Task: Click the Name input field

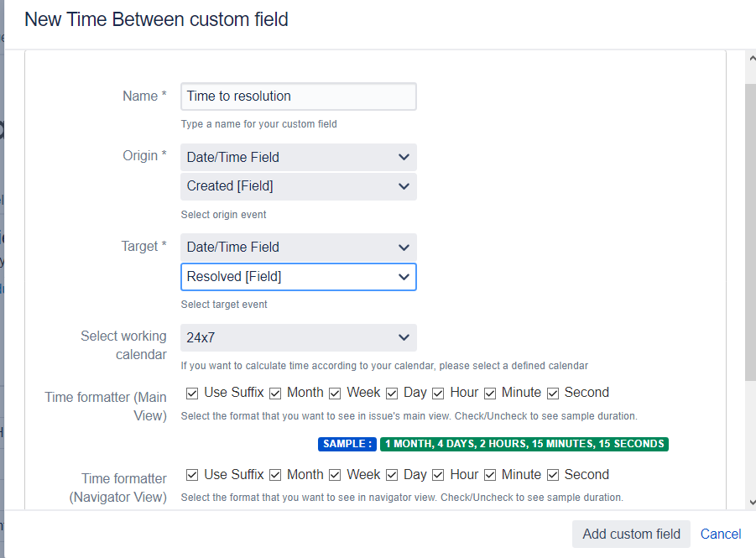Action: [298, 96]
